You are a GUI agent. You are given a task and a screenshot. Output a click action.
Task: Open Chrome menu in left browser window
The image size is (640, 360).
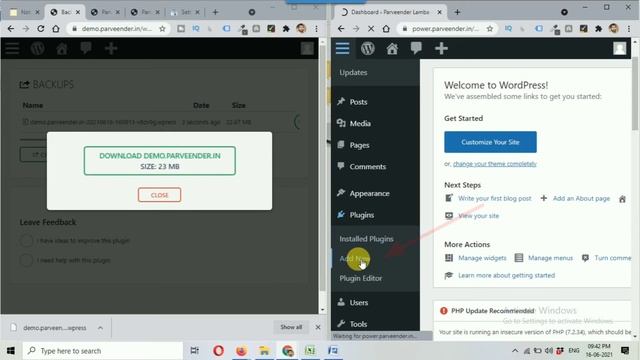(x=316, y=29)
